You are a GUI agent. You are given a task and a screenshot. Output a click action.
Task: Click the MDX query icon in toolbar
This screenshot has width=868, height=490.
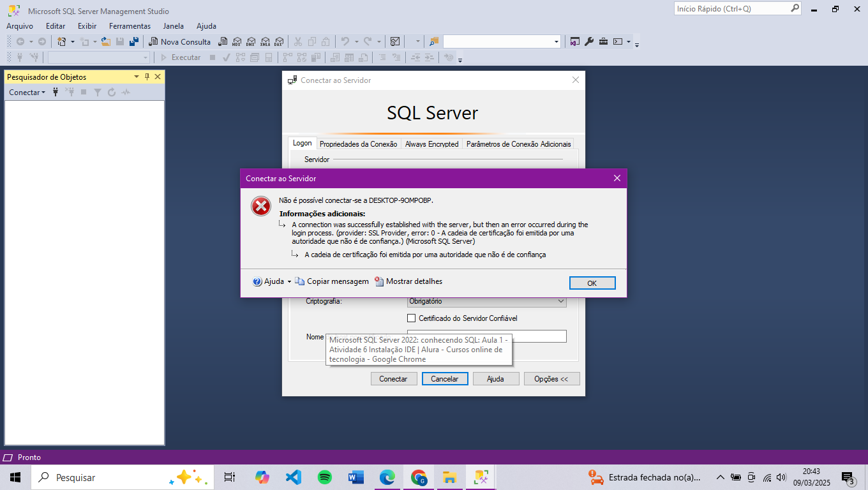pos(237,41)
